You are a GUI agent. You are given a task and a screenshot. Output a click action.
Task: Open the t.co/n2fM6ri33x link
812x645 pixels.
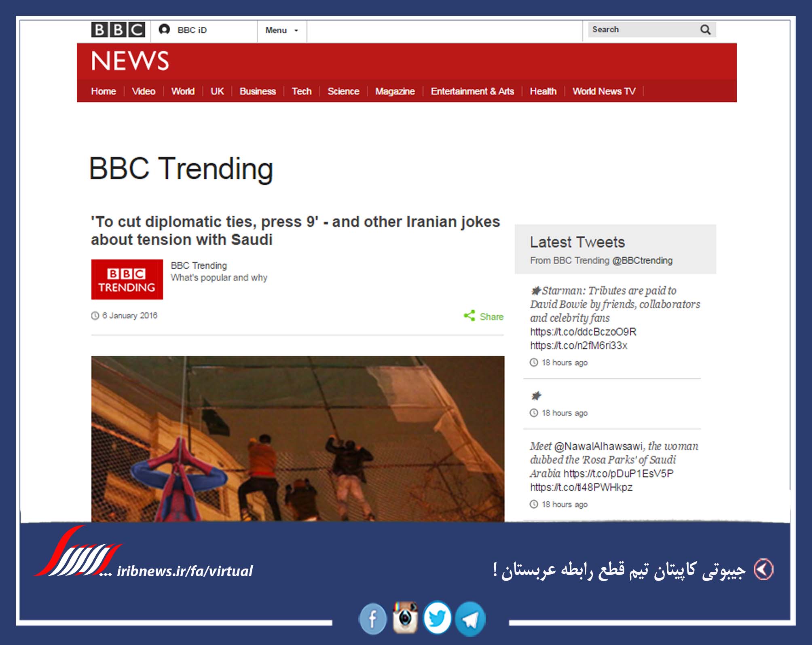pyautogui.click(x=579, y=346)
